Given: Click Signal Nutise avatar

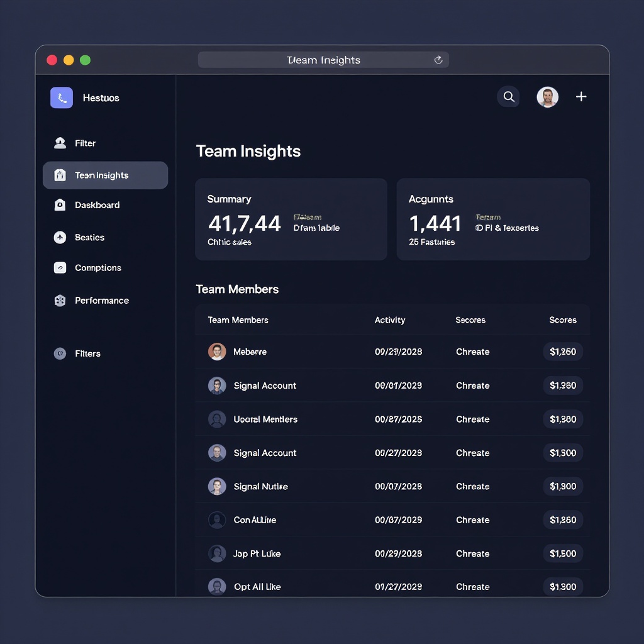Looking at the screenshot, I should (217, 486).
